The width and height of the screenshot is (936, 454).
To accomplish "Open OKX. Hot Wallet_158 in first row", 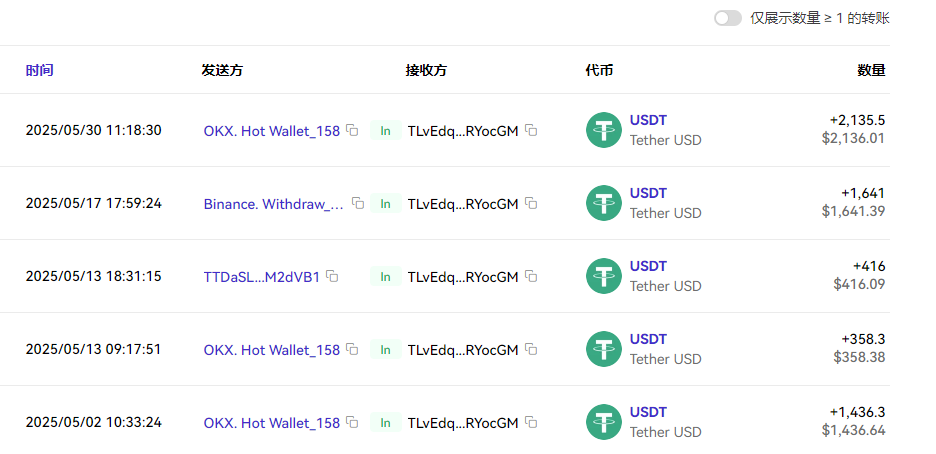I will (272, 130).
